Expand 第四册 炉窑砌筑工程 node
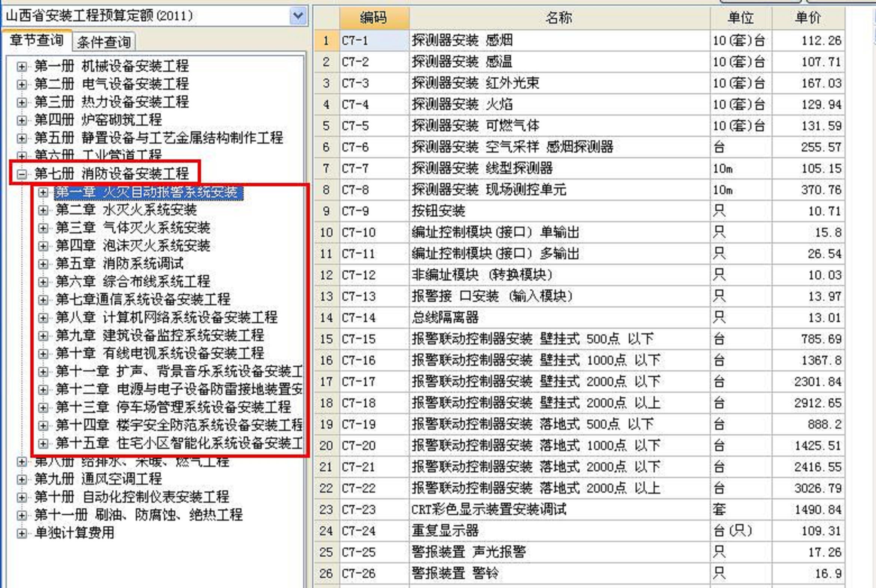The height and width of the screenshot is (588, 876). point(22,120)
